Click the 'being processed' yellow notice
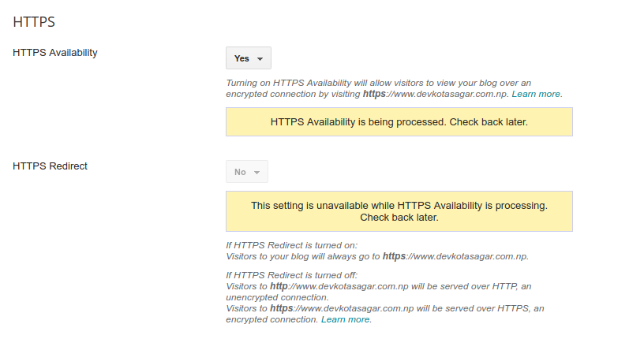The height and width of the screenshot is (339, 644). tap(399, 122)
